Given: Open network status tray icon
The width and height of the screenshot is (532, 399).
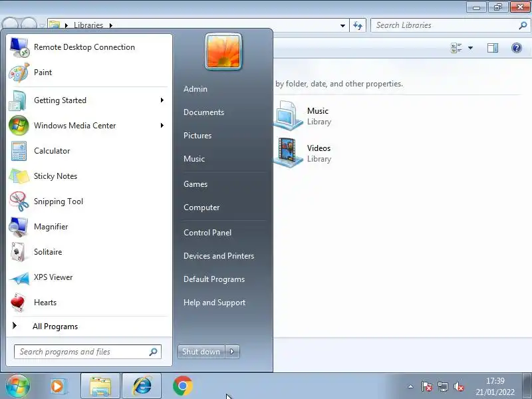Looking at the screenshot, I should coord(442,386).
